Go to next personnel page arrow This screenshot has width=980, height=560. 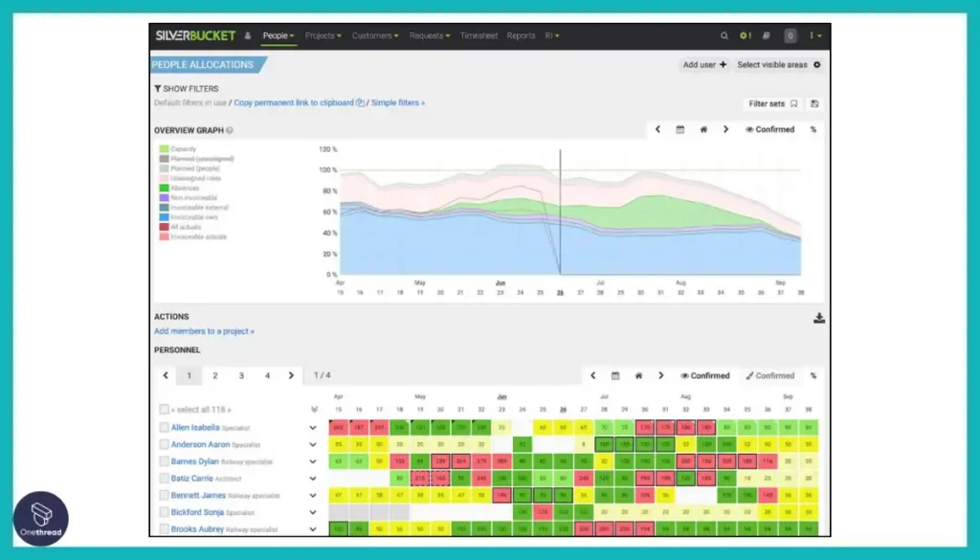[x=291, y=375]
